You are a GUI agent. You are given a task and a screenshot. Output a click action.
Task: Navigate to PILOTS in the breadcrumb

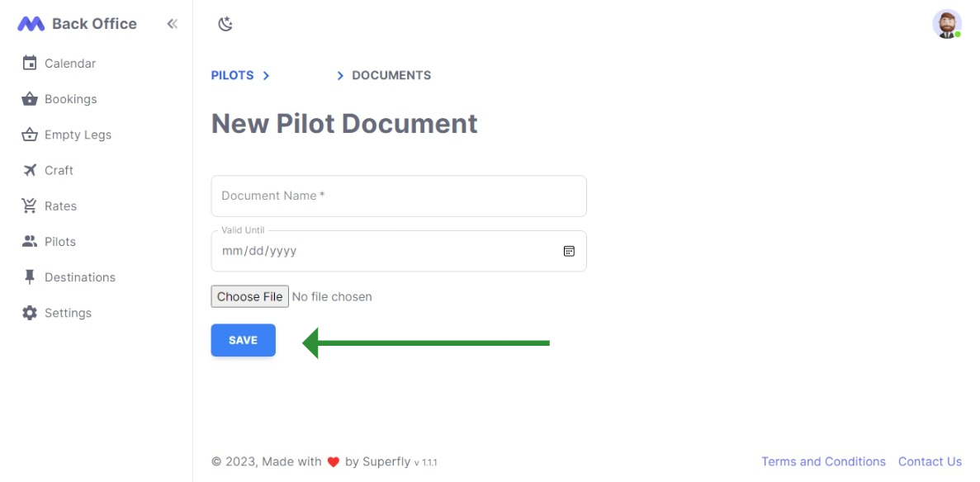point(230,75)
